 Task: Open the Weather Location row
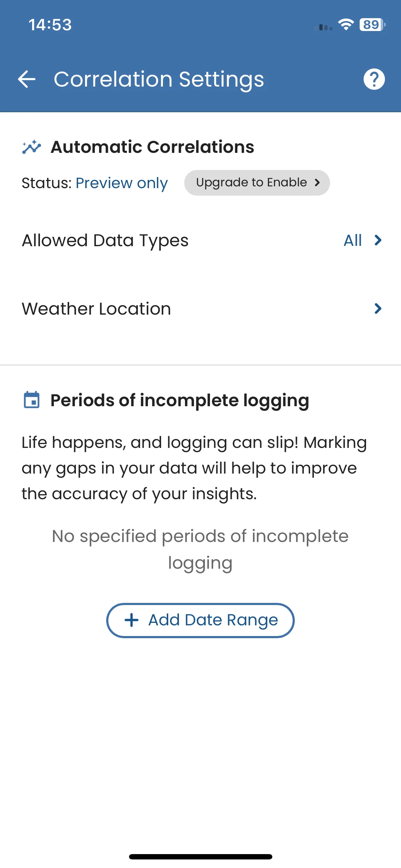pos(96,309)
